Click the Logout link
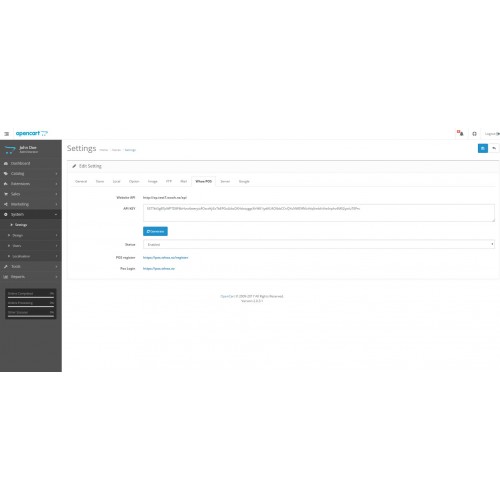This screenshot has height=500, width=500. [492, 134]
